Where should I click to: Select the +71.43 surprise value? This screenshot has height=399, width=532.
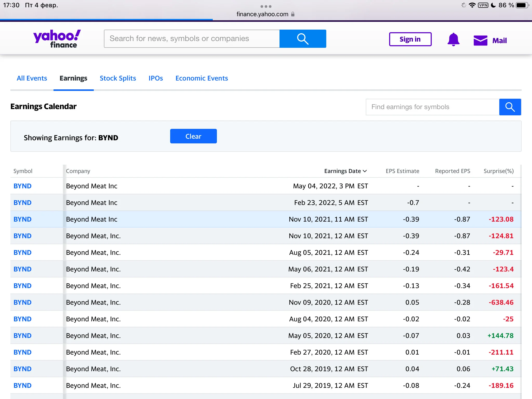click(503, 369)
